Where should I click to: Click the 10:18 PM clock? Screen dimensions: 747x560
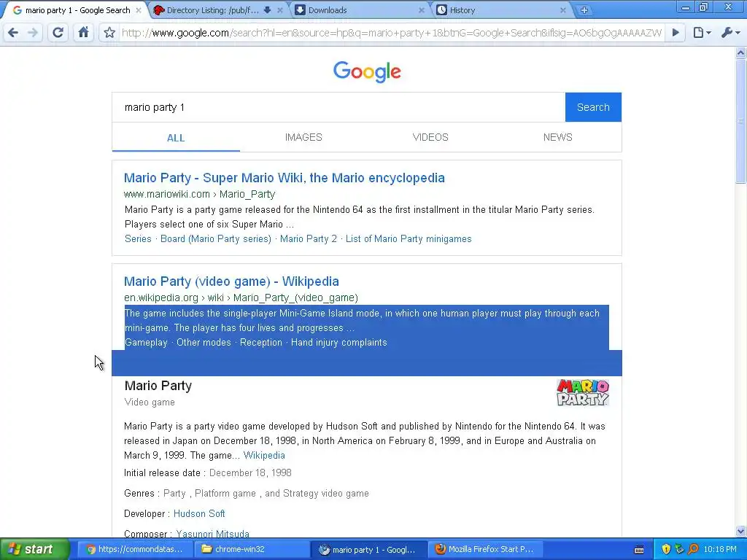point(720,549)
